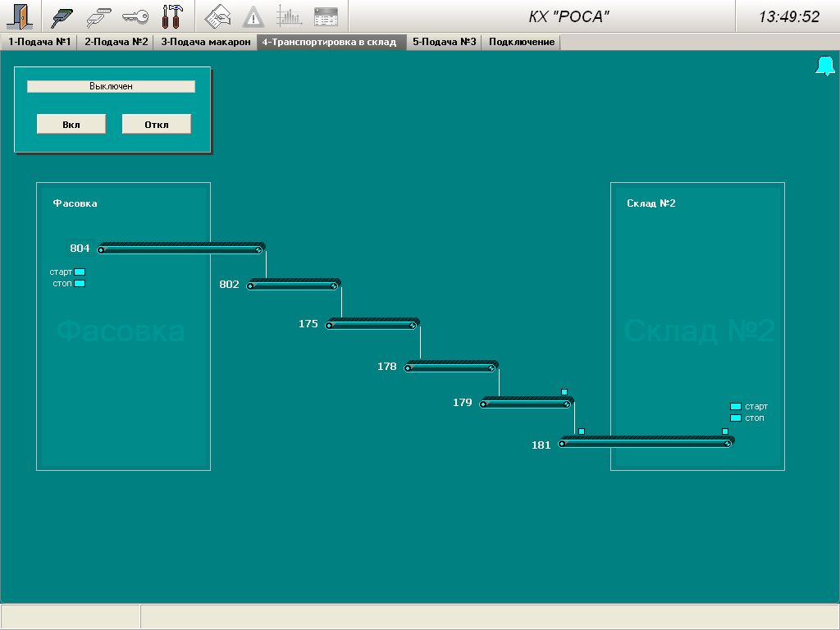Switch to the 1-Подача №1 tab

[x=39, y=42]
